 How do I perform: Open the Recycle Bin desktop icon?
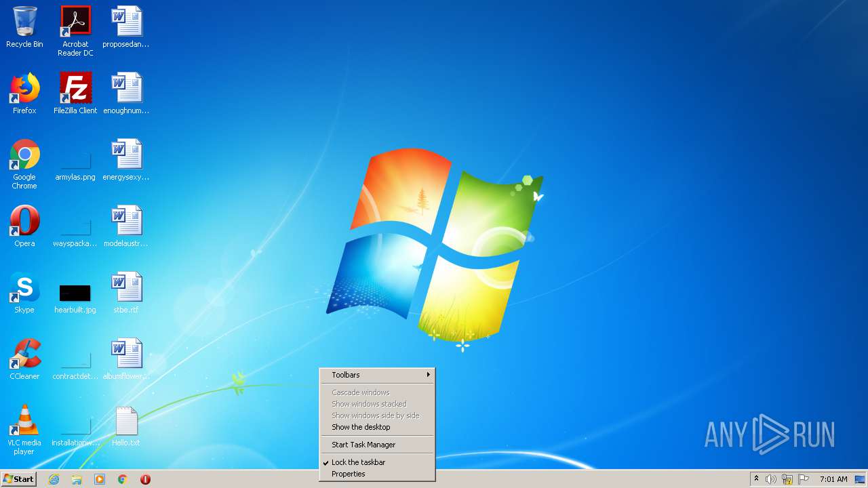coord(24,27)
